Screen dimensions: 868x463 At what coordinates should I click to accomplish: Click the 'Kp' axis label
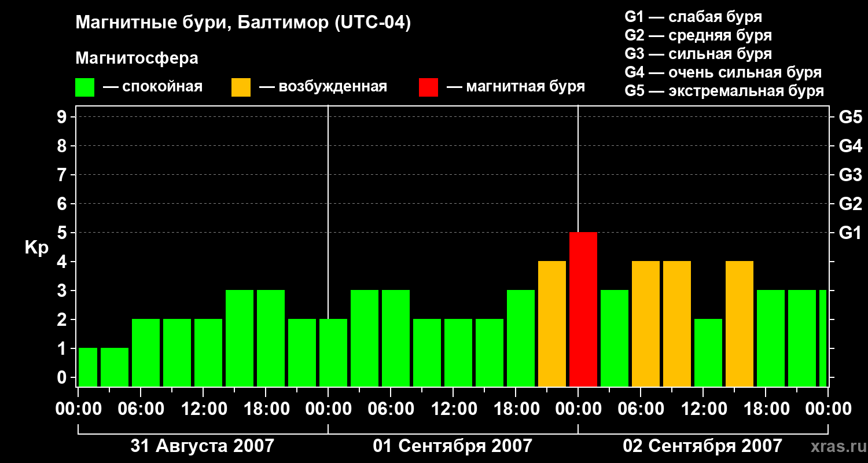tap(36, 248)
